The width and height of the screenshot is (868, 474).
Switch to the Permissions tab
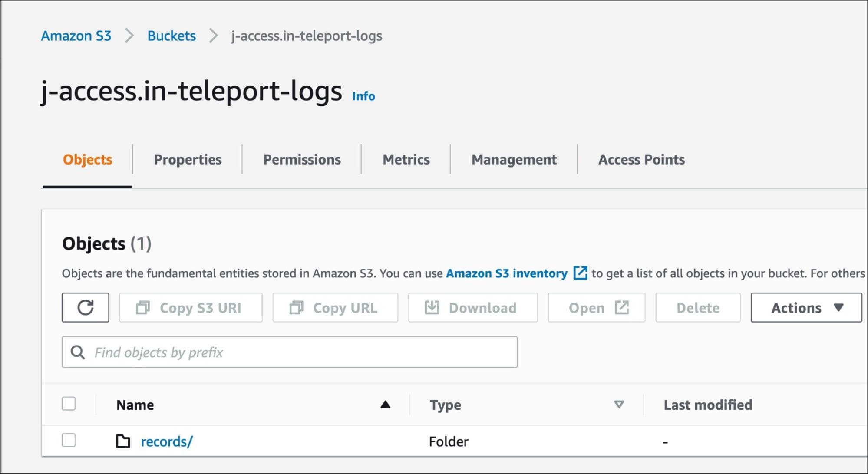pos(302,159)
